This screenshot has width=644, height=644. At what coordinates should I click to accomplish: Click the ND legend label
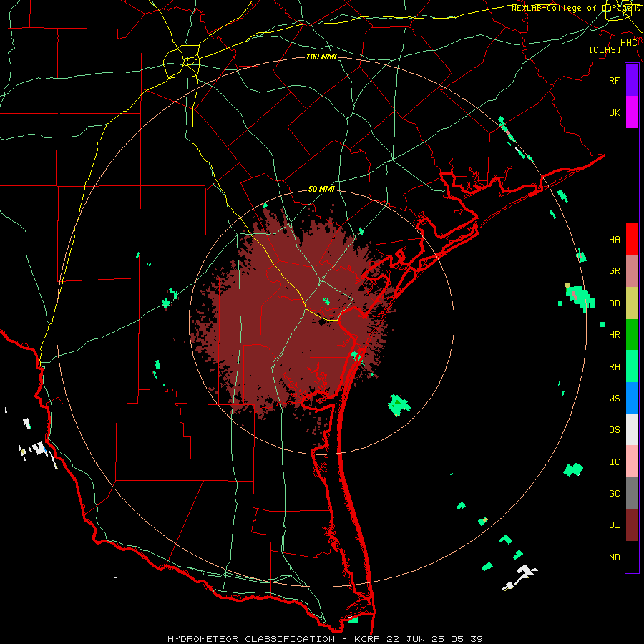click(614, 557)
